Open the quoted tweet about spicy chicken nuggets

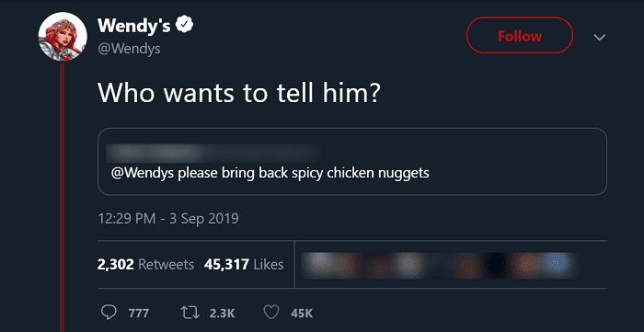coord(352,162)
